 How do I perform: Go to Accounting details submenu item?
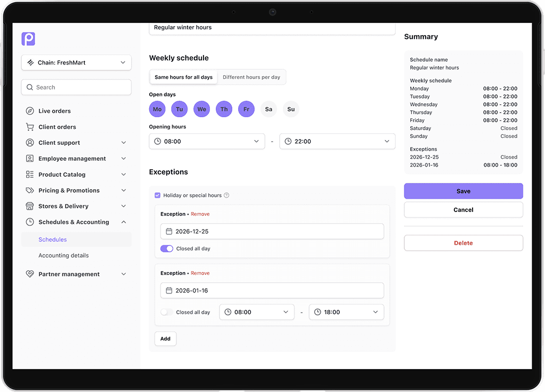click(76, 256)
